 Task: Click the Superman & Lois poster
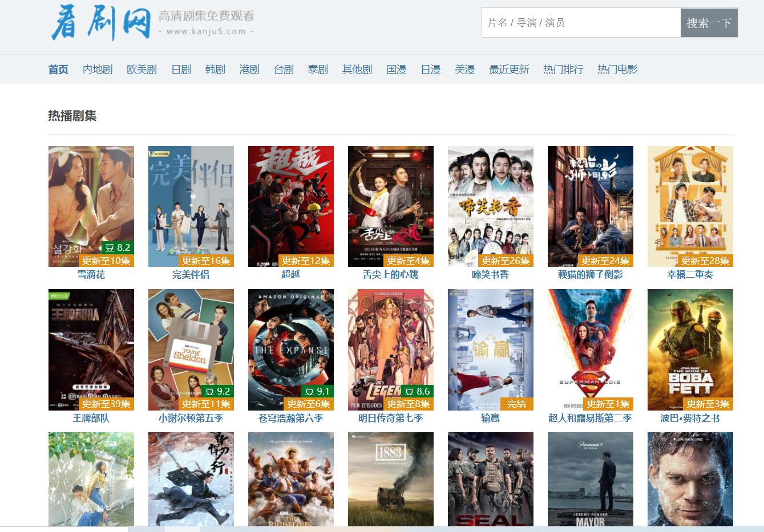[591, 350]
